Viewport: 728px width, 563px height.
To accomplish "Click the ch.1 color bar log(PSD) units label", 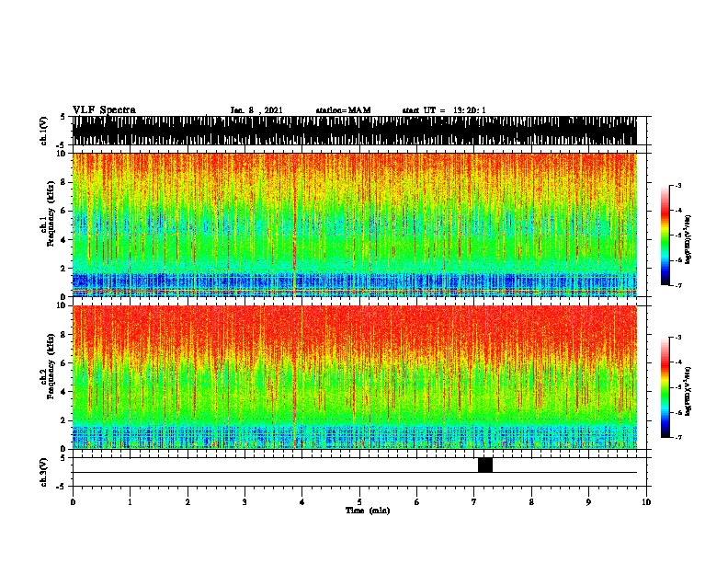I will click(688, 240).
